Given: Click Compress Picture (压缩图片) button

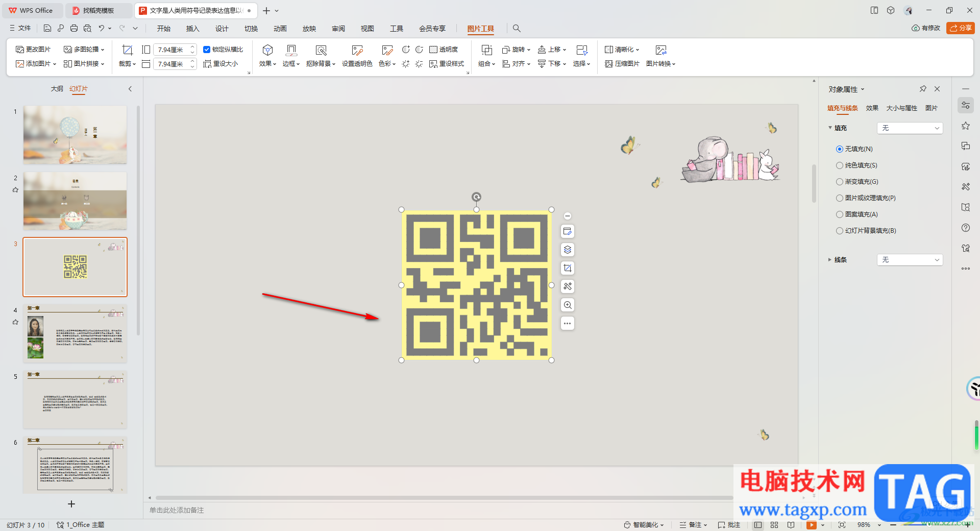Looking at the screenshot, I should [x=622, y=64].
